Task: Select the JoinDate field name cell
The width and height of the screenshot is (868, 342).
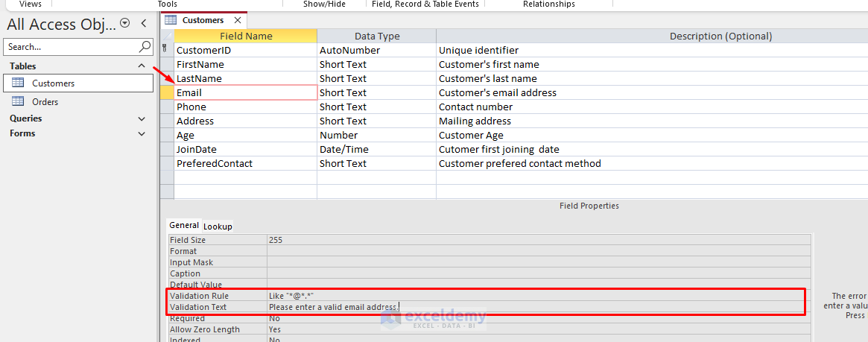Action: tap(246, 150)
